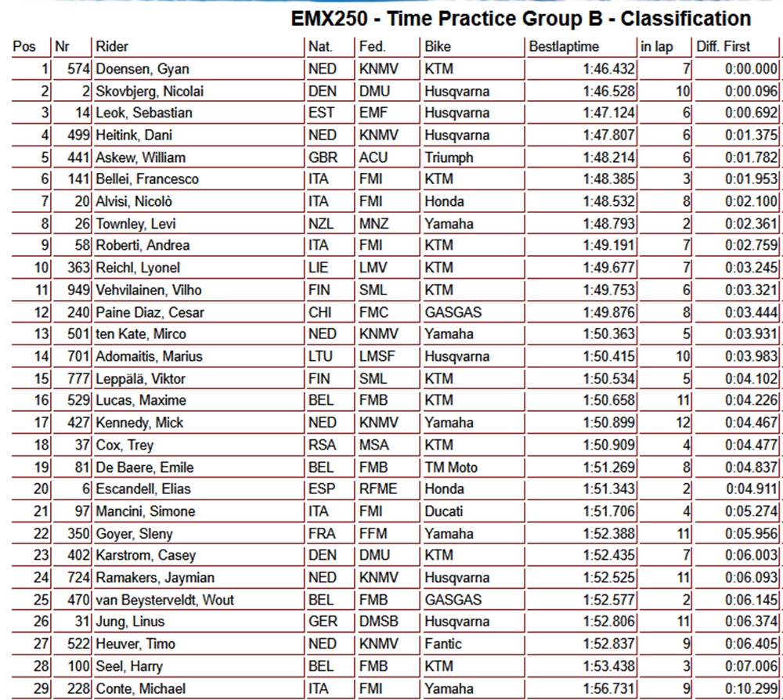Click Adomaitis, Marius rider name
783x700 pixels.
[x=150, y=356]
